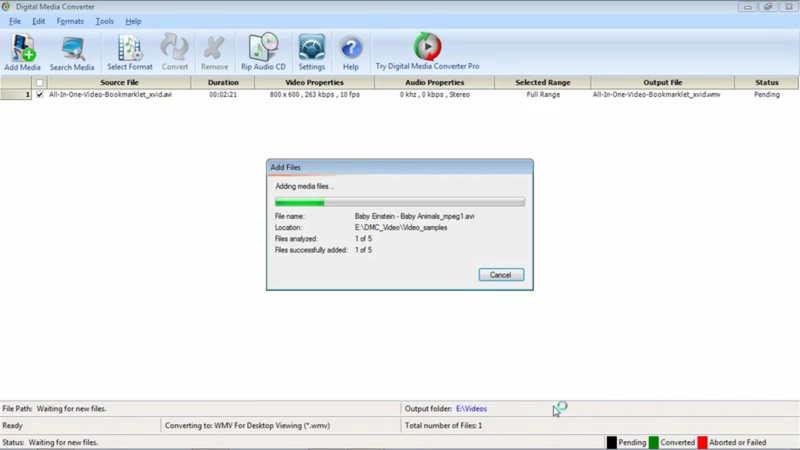This screenshot has width=800, height=450.
Task: Click output file All-In-One-Video-Bookmarklet_xvid.wmv
Action: [x=657, y=94]
